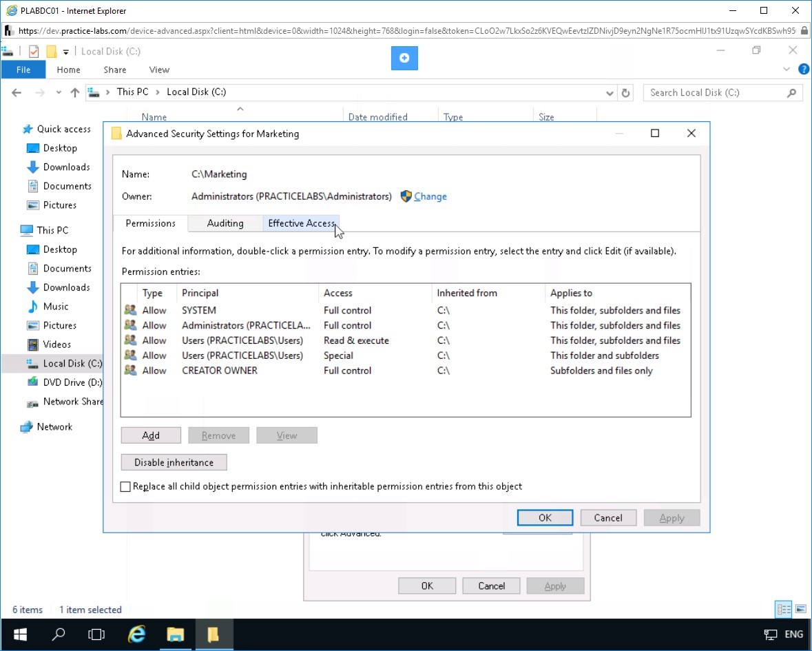Click the Change owner link
Viewport: 812px width, 651px height.
coord(430,196)
